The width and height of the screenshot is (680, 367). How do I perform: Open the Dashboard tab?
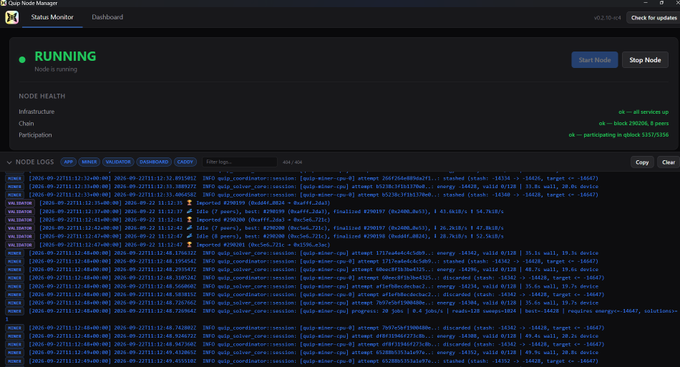107,17
